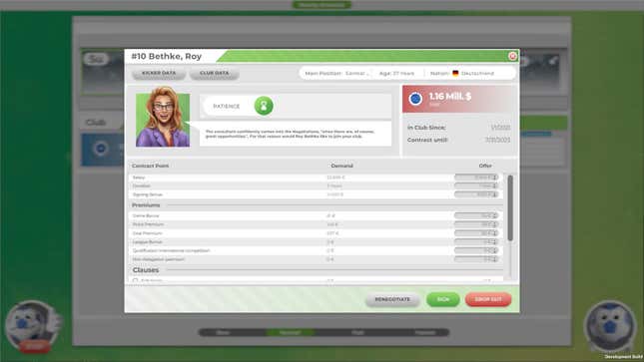Screen dimensions: 644x362
Task: Adjust the Duration offer stepper arrows
Action: [x=495, y=185]
